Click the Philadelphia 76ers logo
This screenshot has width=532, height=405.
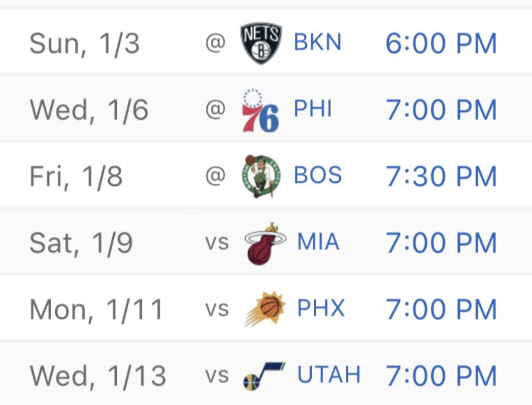tap(261, 111)
